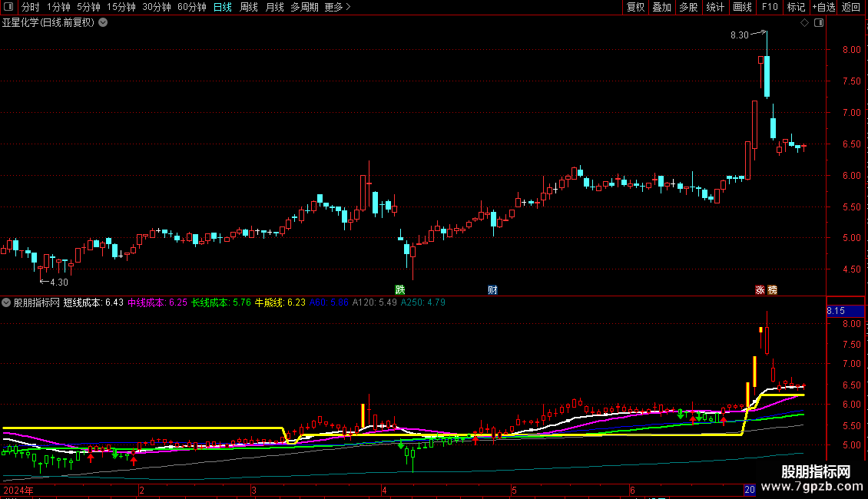Screen dimensions: 868x499
Task: Select the 15分钟 period
Action: click(x=121, y=7)
